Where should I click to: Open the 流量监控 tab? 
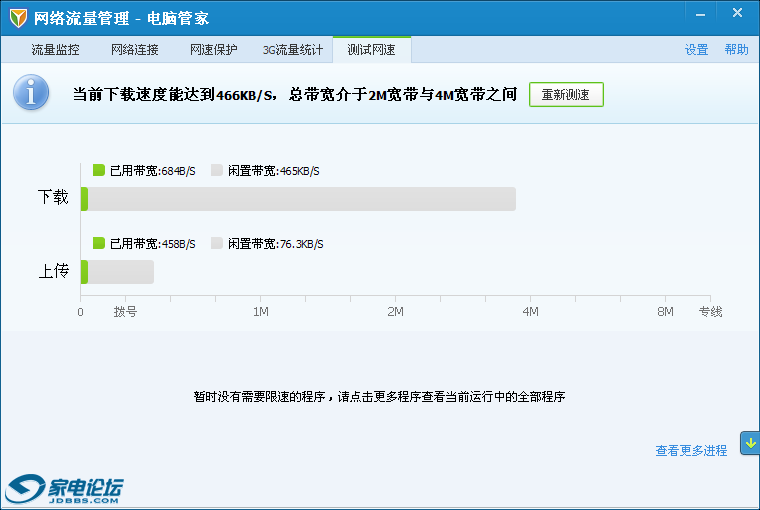click(x=55, y=49)
